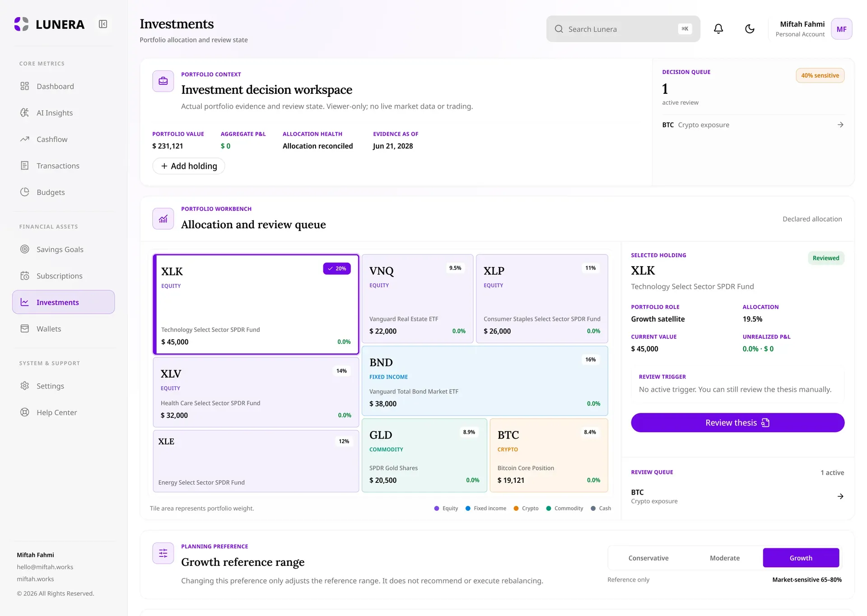Screen dimensions: 867x616
Task: Open the Wallets page
Action: pyautogui.click(x=63, y=329)
